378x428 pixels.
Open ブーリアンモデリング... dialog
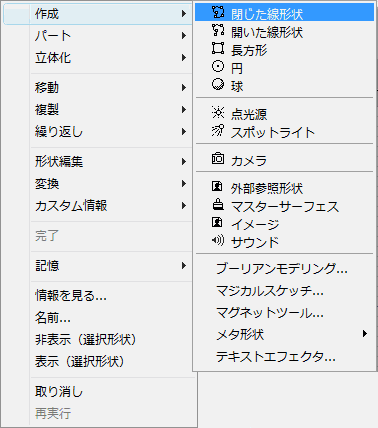click(x=284, y=269)
